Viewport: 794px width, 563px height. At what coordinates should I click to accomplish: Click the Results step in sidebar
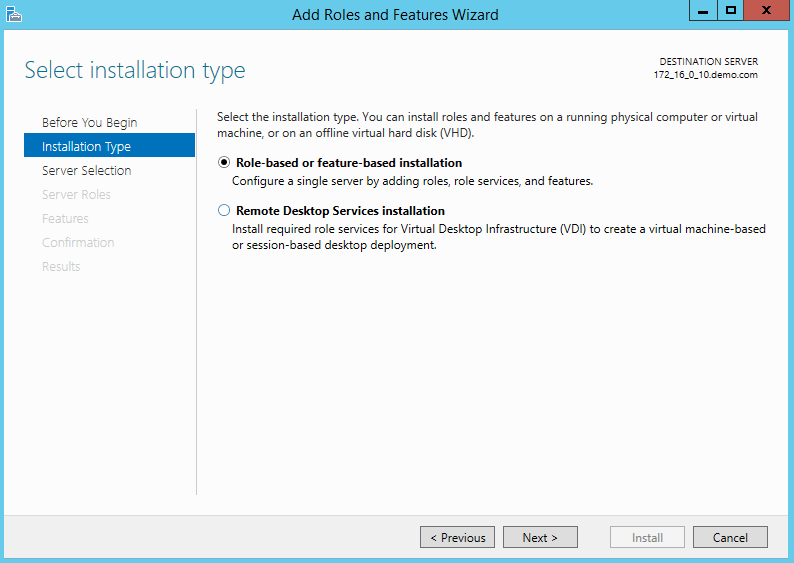61,266
